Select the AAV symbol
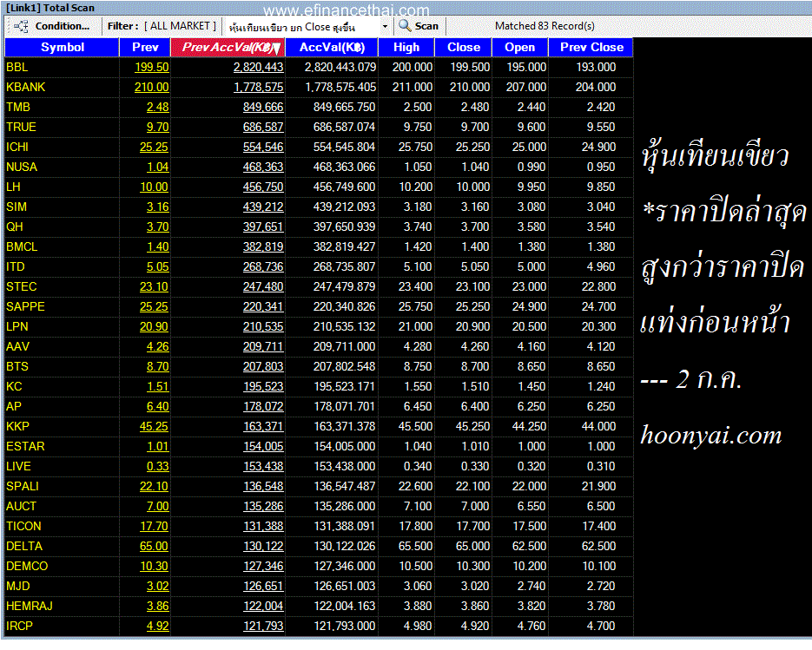The image size is (812, 650). pos(17,347)
